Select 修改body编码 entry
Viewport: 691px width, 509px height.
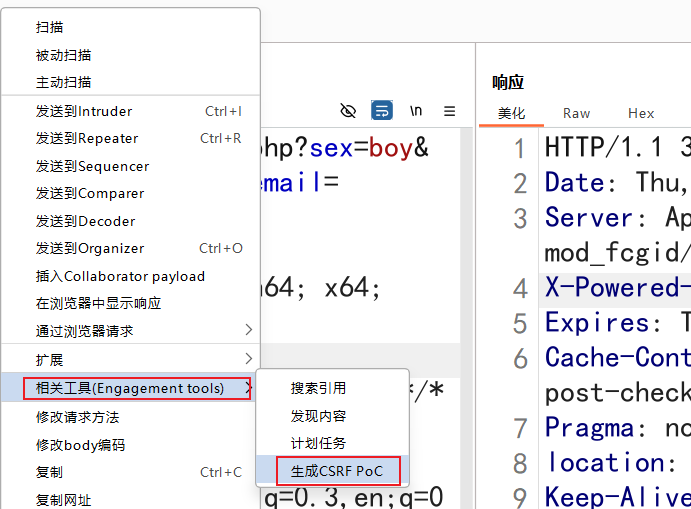(x=130, y=445)
